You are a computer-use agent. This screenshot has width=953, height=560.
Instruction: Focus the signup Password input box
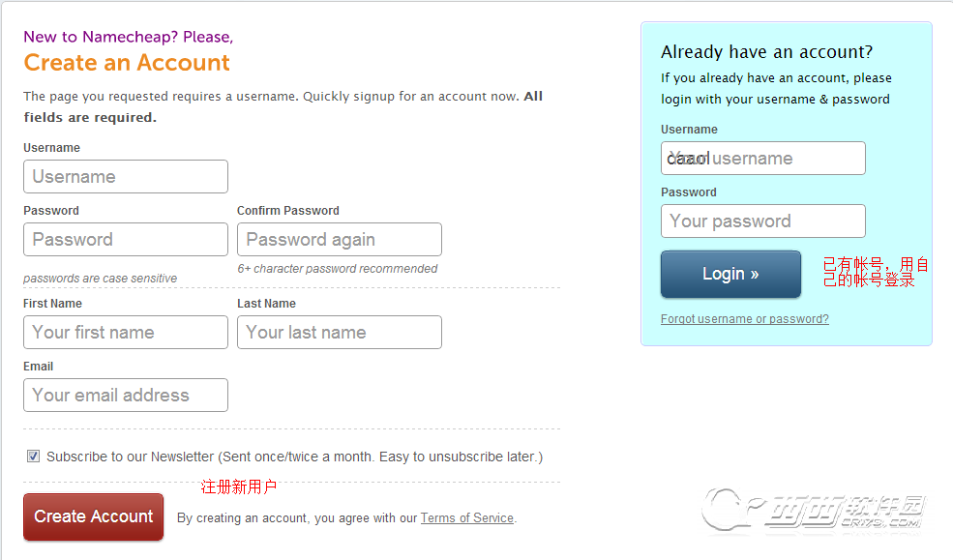[126, 240]
